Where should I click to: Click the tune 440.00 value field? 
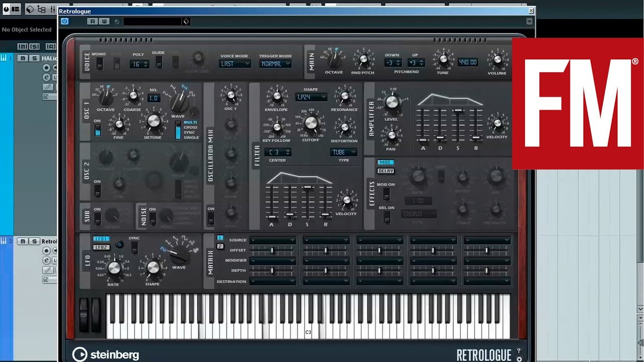[x=468, y=62]
